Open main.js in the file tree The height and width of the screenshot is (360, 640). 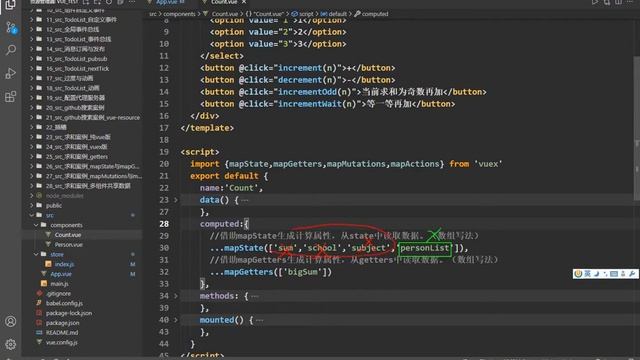[59, 284]
